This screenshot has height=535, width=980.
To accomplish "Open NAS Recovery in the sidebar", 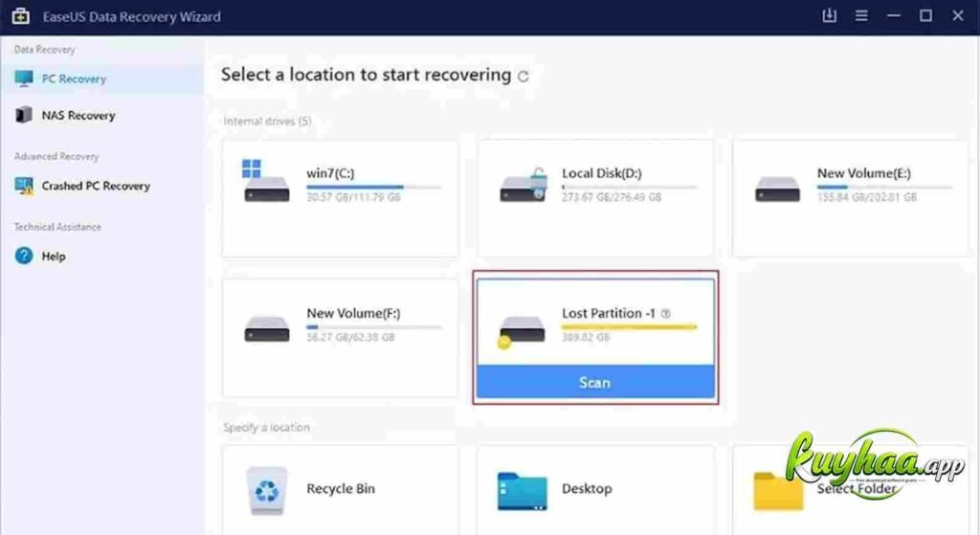I will pos(101,115).
